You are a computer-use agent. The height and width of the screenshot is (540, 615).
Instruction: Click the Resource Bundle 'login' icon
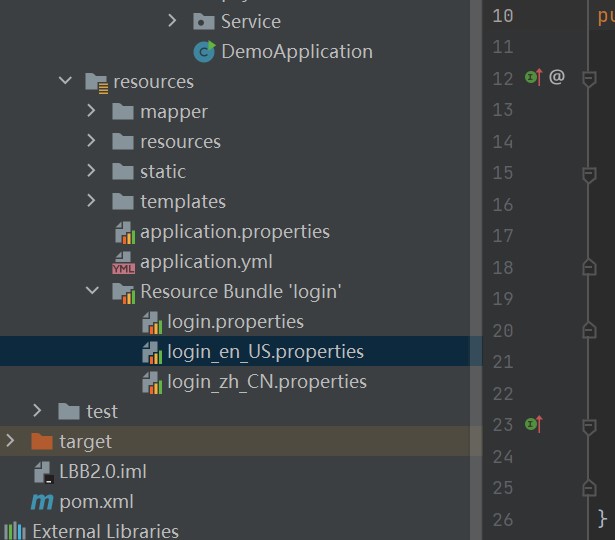(124, 293)
